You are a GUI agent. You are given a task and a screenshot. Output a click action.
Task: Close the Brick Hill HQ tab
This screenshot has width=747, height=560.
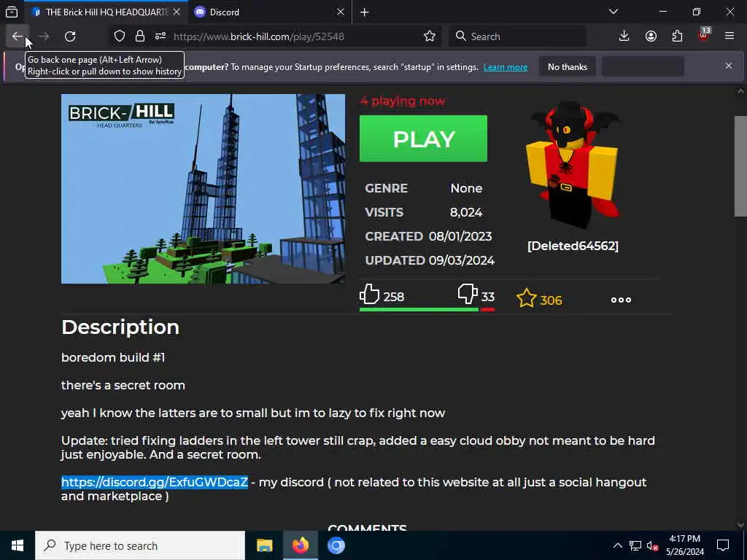coord(177,12)
